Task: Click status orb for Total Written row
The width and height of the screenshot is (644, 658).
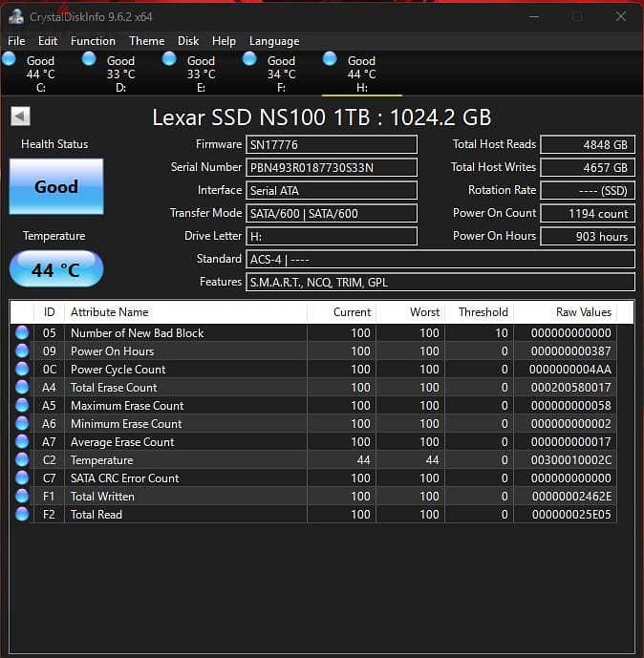Action: click(x=22, y=497)
